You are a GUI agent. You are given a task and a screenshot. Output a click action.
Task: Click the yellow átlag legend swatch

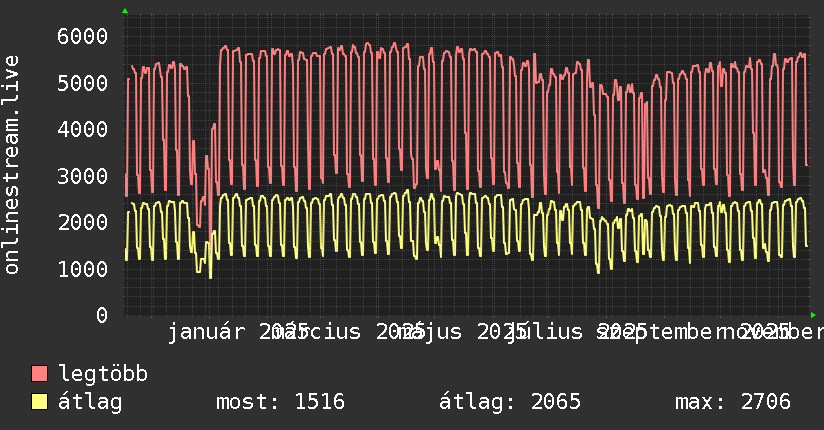[x=39, y=402]
